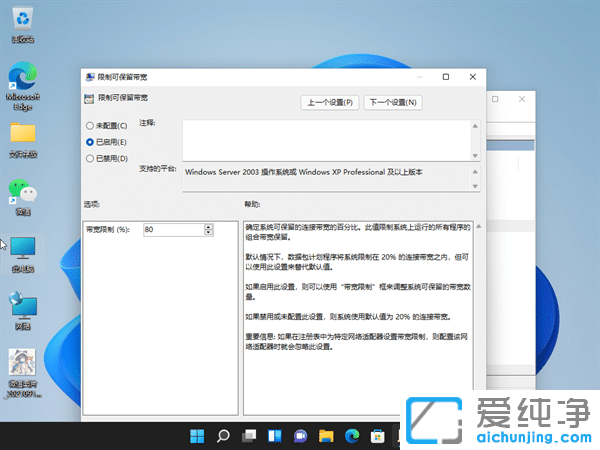Close the background window behind the dialog
The image size is (600, 450).
pyautogui.click(x=522, y=99)
